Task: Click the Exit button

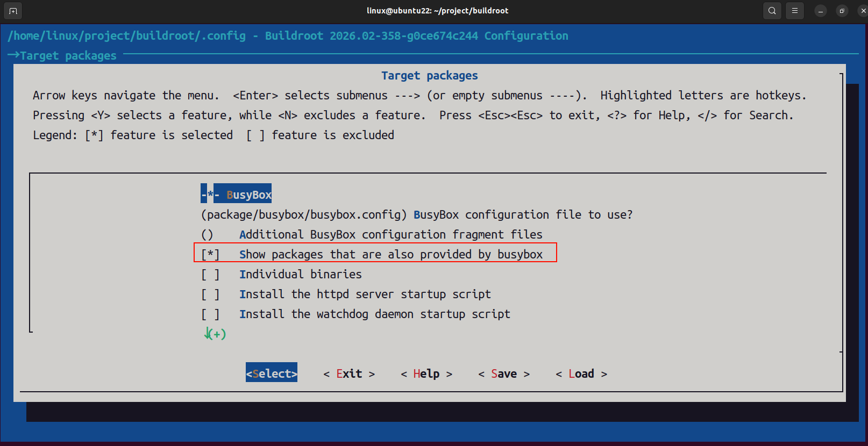Action: [349, 373]
